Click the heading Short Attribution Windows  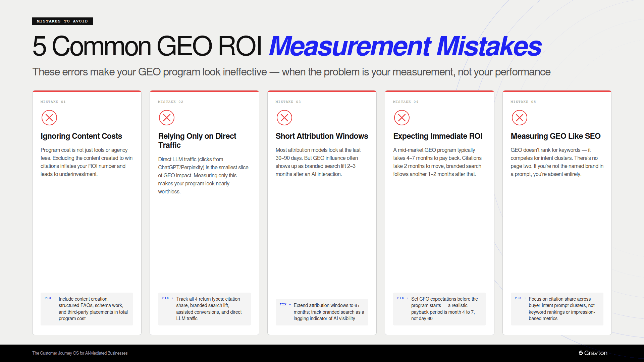[322, 136]
